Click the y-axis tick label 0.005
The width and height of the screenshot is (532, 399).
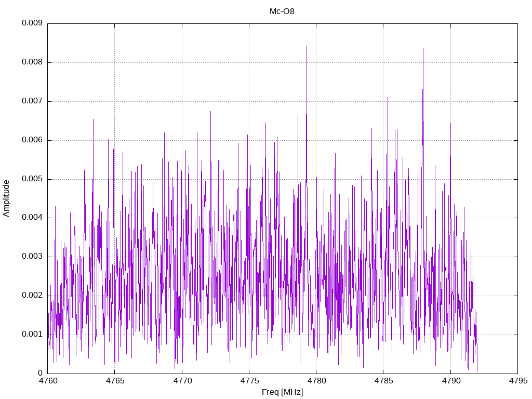point(32,179)
